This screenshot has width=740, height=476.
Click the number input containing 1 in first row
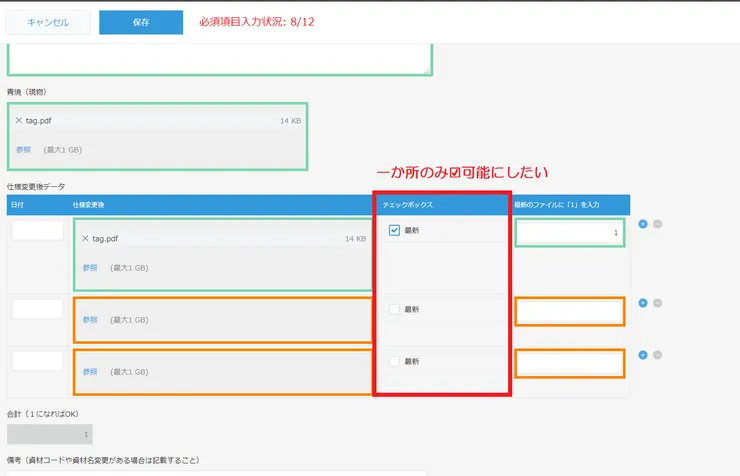(x=570, y=232)
